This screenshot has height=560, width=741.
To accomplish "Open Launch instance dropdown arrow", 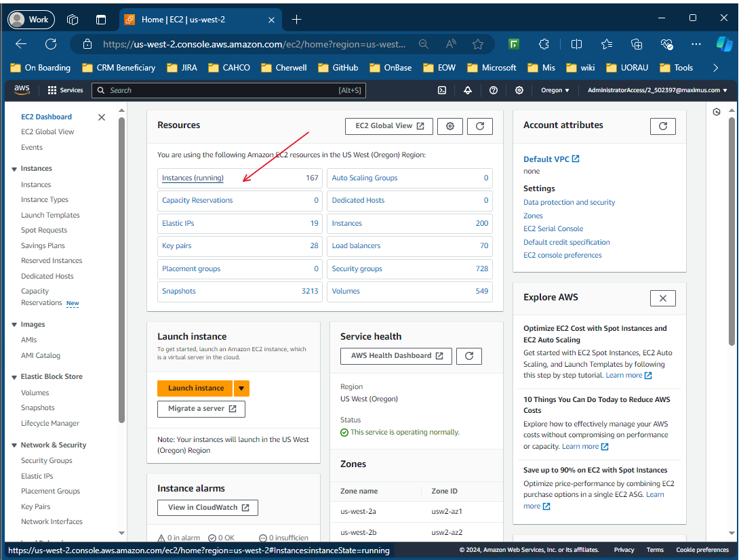I will tap(241, 388).
